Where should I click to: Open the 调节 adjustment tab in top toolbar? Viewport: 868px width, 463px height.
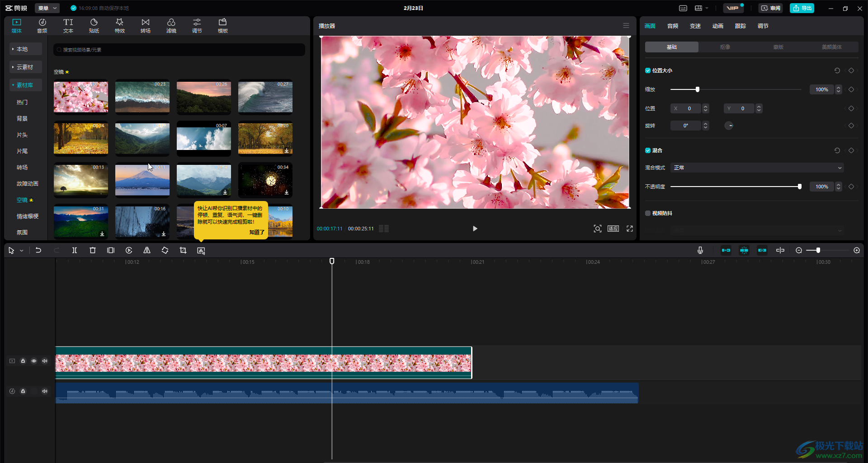click(x=197, y=26)
